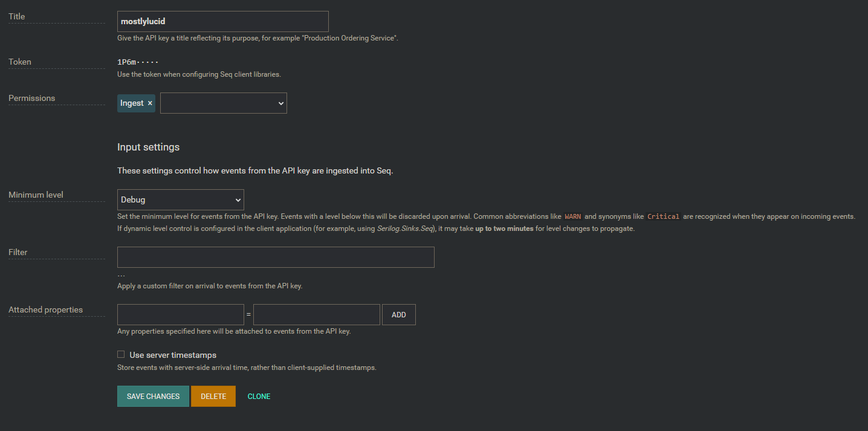
Task: Click into the Filter expression input
Action: tap(276, 257)
